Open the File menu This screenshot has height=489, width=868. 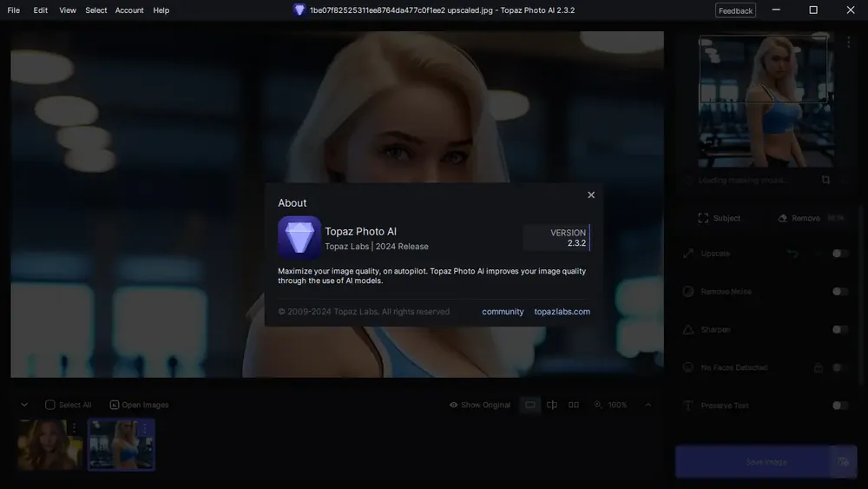[x=13, y=10]
